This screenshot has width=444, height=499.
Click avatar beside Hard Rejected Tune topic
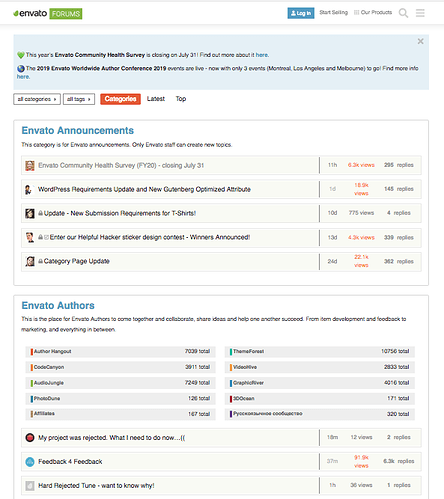30,485
